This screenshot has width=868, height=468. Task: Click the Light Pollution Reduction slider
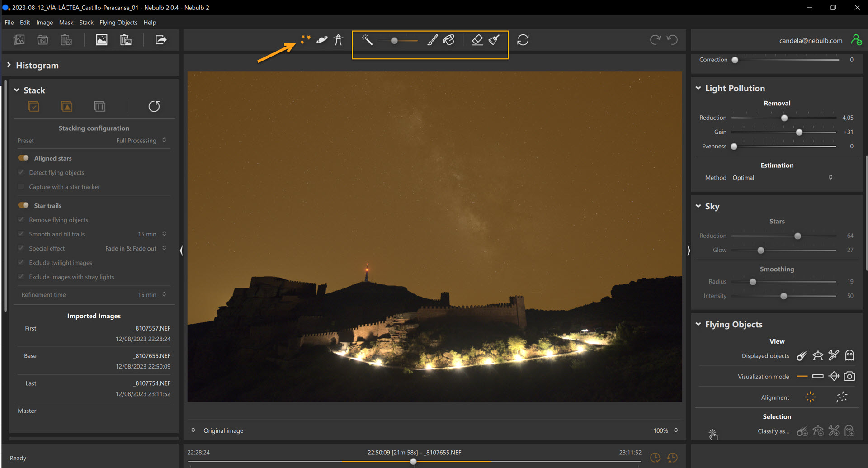pyautogui.click(x=784, y=118)
